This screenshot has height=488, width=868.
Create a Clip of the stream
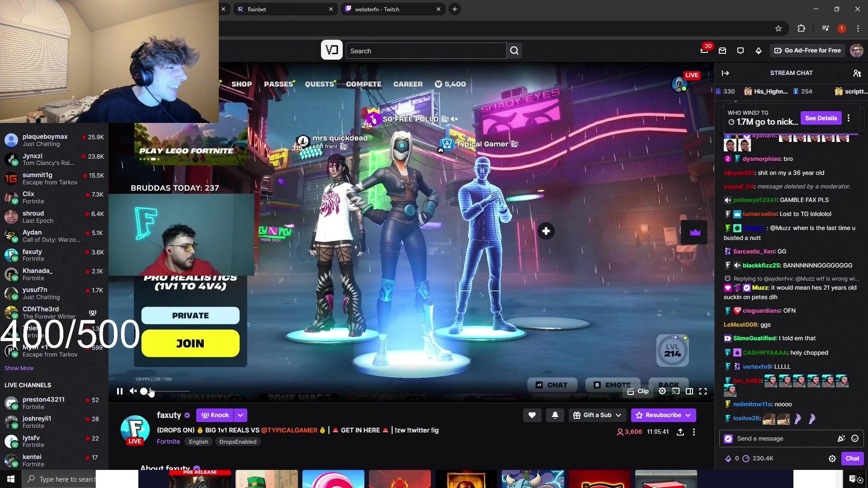click(x=638, y=391)
